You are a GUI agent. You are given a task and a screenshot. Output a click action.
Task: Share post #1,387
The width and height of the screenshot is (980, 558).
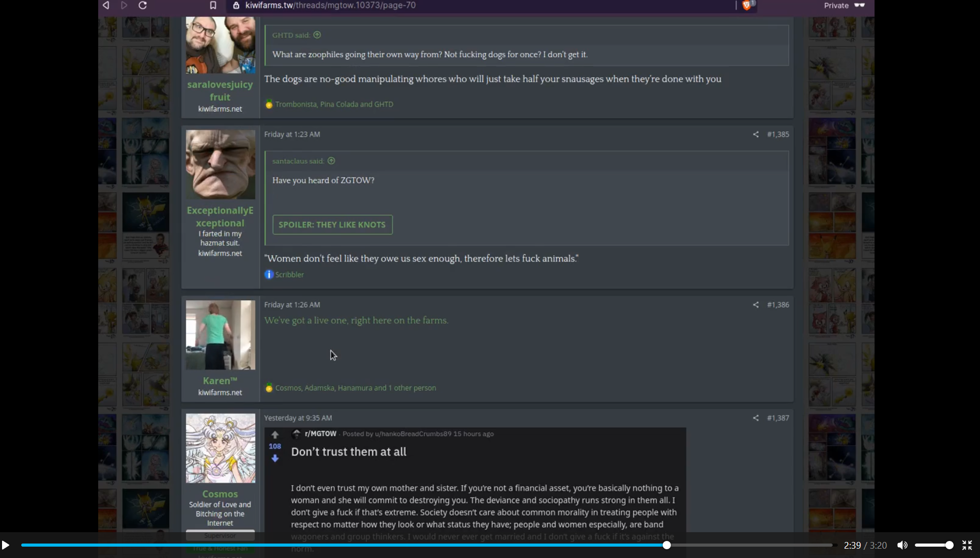(x=756, y=418)
